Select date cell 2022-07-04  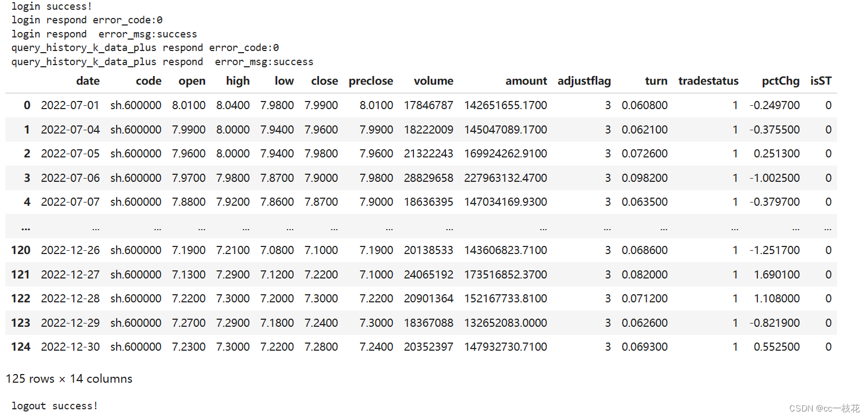(71, 130)
